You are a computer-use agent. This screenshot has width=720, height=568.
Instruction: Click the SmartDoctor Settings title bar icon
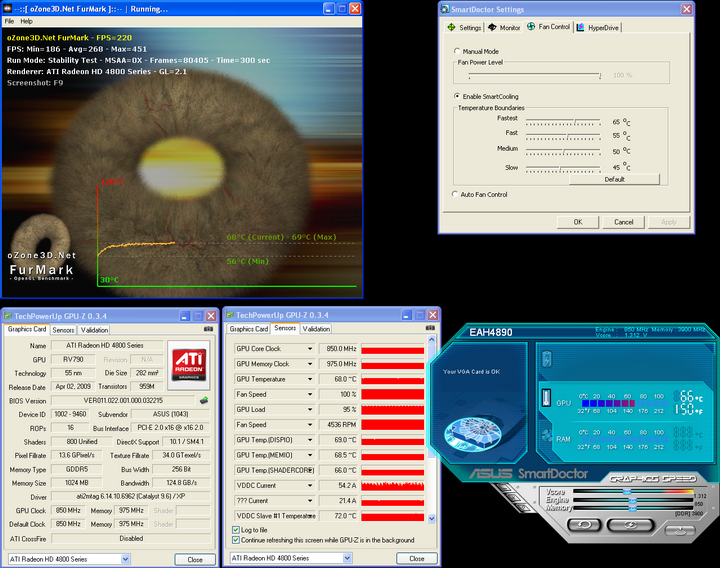click(444, 9)
